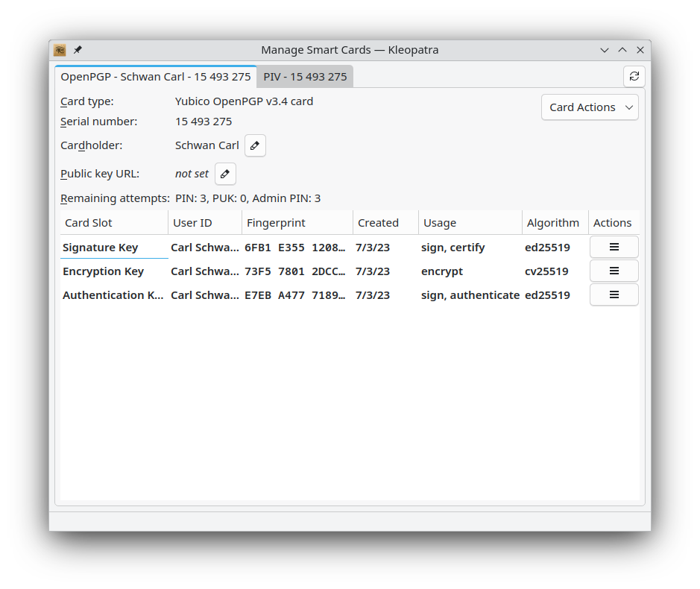
Task: Click fingerprint 6FB1 E355 1208… cell
Action: 297,248
